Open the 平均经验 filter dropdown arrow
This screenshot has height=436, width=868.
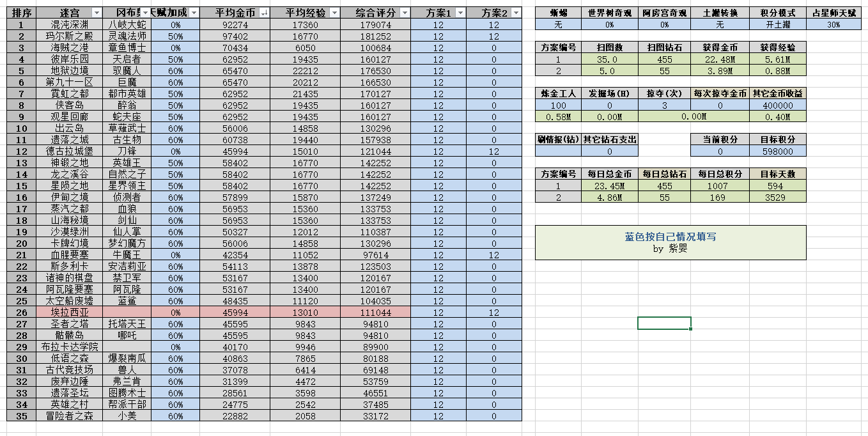click(x=335, y=13)
